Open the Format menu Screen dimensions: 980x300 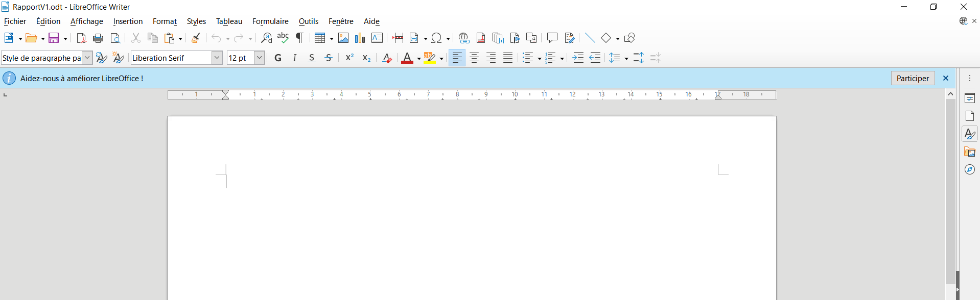165,21
